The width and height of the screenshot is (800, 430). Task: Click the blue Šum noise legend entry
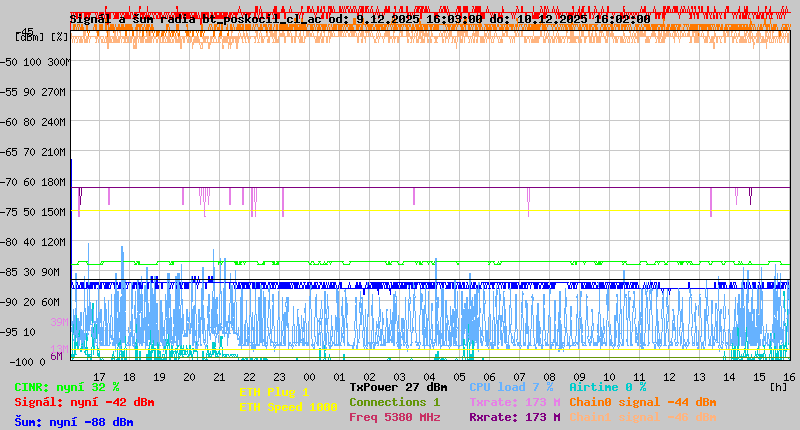pyautogui.click(x=74, y=421)
